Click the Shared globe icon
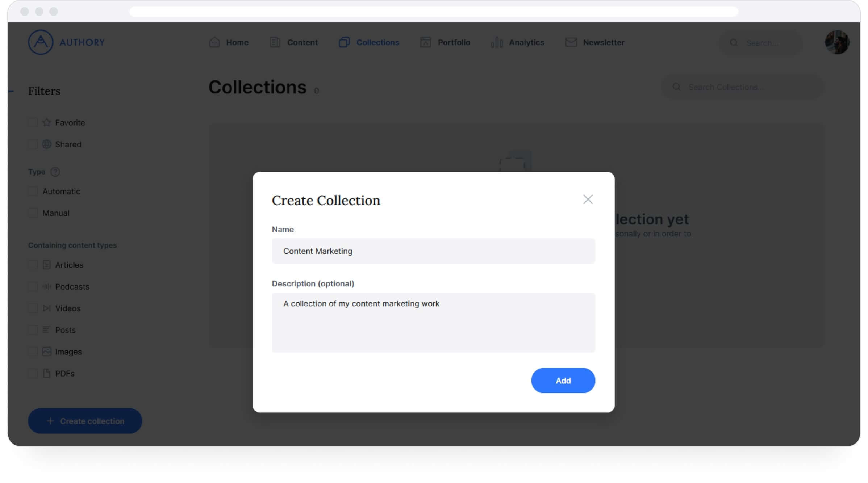Image resolution: width=868 pixels, height=483 pixels. (47, 144)
